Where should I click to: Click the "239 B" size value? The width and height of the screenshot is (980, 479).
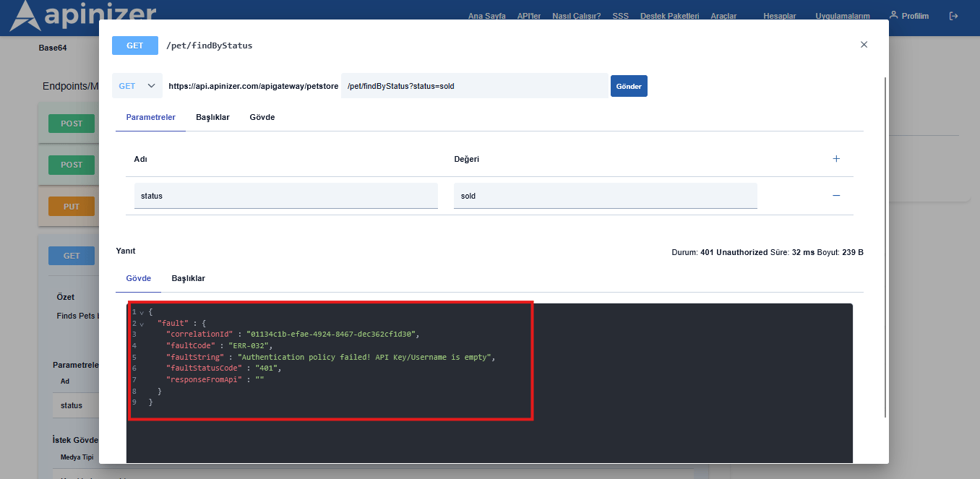pos(853,252)
